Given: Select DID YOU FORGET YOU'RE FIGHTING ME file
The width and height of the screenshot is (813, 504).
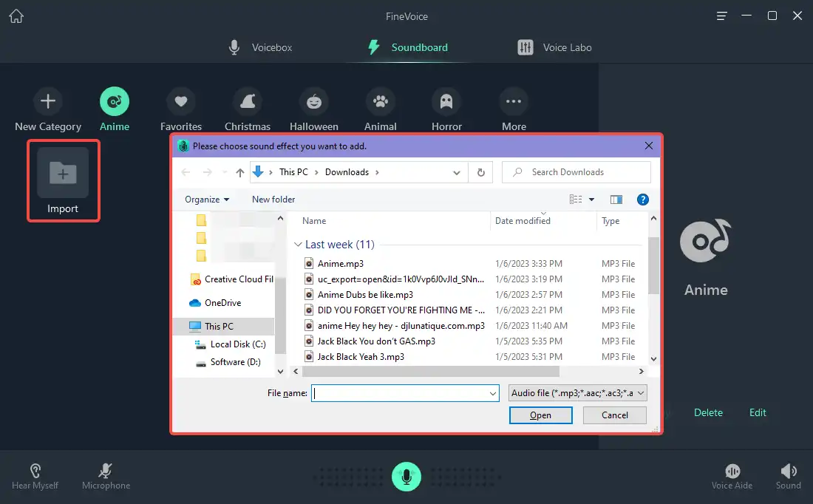Looking at the screenshot, I should pyautogui.click(x=394, y=310).
